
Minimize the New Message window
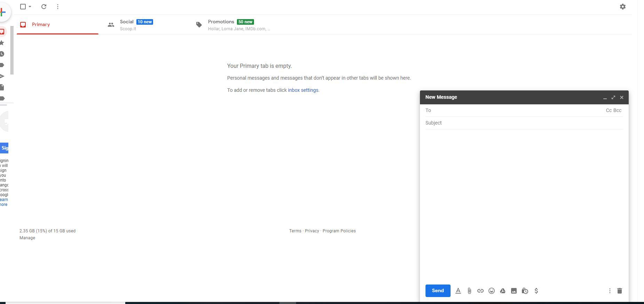pos(605,97)
